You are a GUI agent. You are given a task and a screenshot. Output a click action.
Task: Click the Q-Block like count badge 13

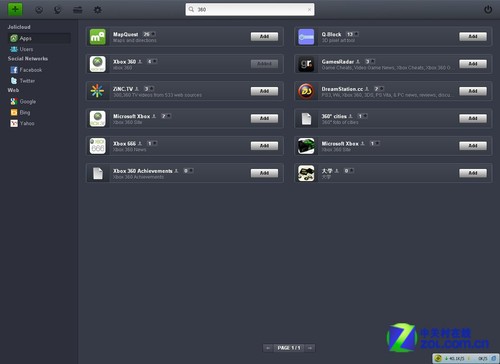click(352, 34)
